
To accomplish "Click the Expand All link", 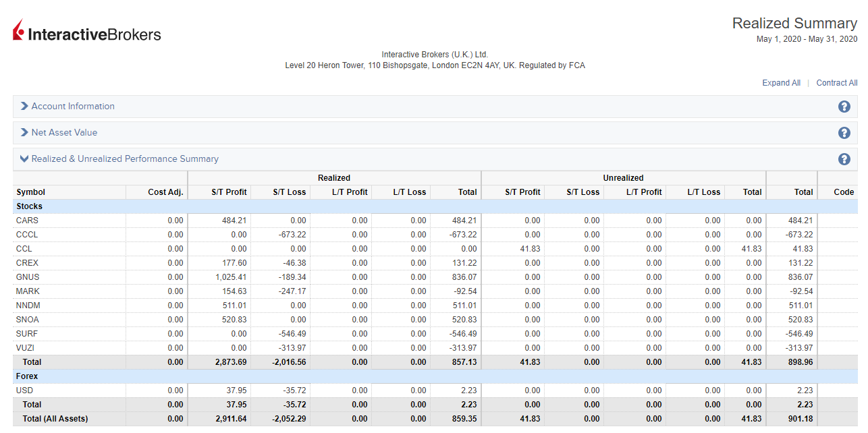I will [x=781, y=83].
